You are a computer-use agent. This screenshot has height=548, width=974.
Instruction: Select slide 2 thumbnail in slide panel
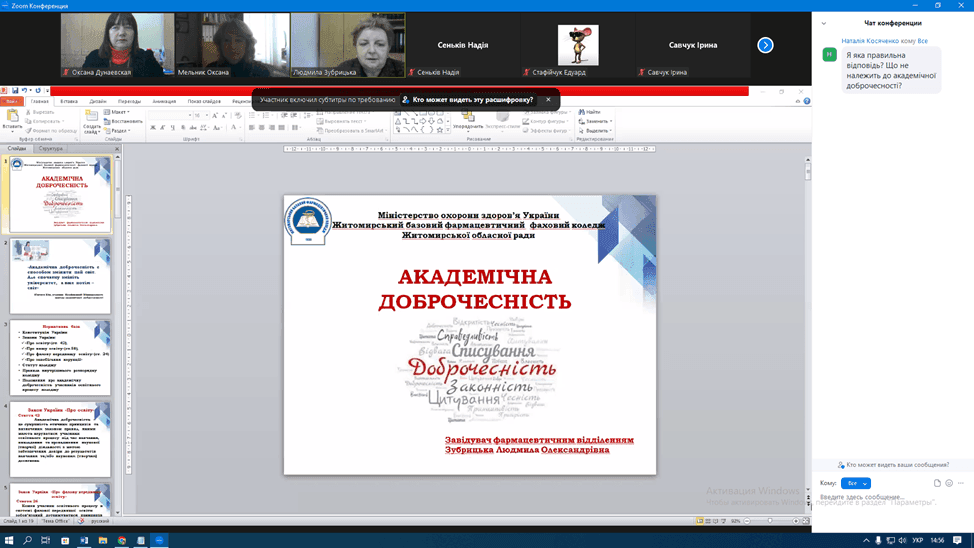pyautogui.click(x=60, y=276)
